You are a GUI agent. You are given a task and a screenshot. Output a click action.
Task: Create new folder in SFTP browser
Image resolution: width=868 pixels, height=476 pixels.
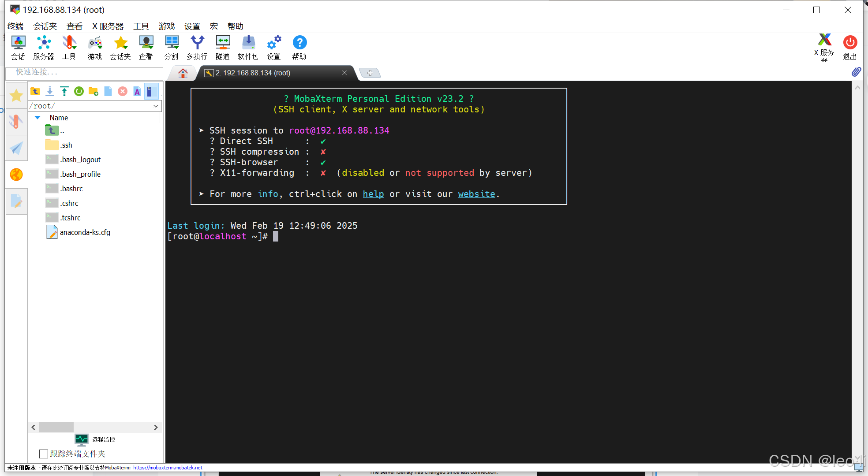coord(94,91)
